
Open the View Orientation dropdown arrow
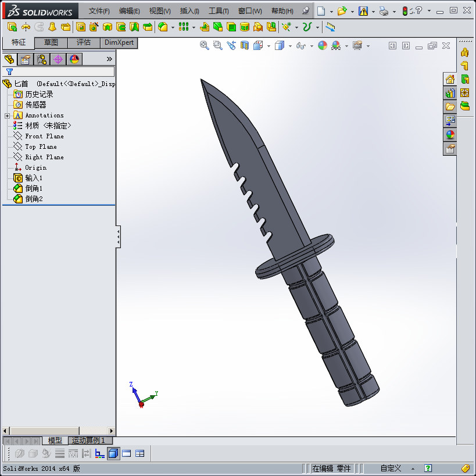pos(269,46)
